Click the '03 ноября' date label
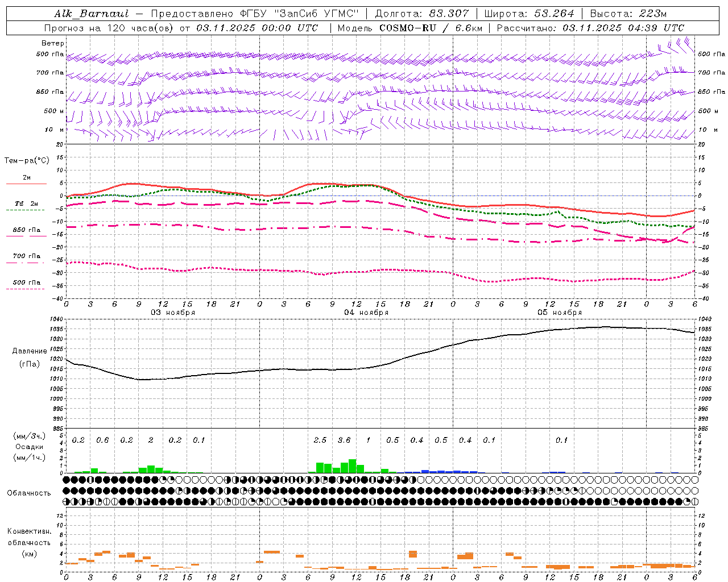The image size is (728, 582). 172,313
